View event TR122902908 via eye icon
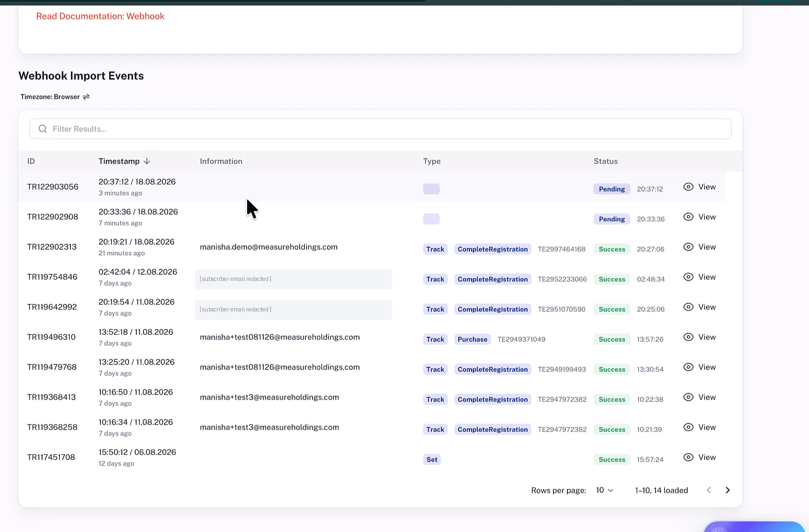The image size is (809, 532). click(x=688, y=217)
